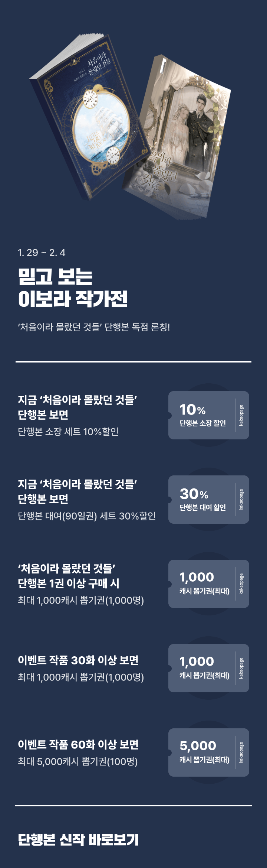
Task: Click the 단행본 대여(90일권) 세트 30%할인 text
Action: coord(87,516)
